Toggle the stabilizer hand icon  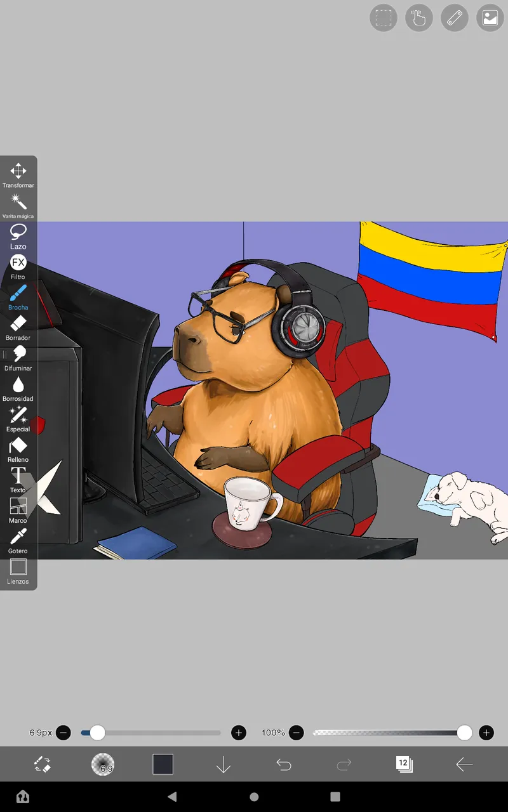(x=419, y=18)
